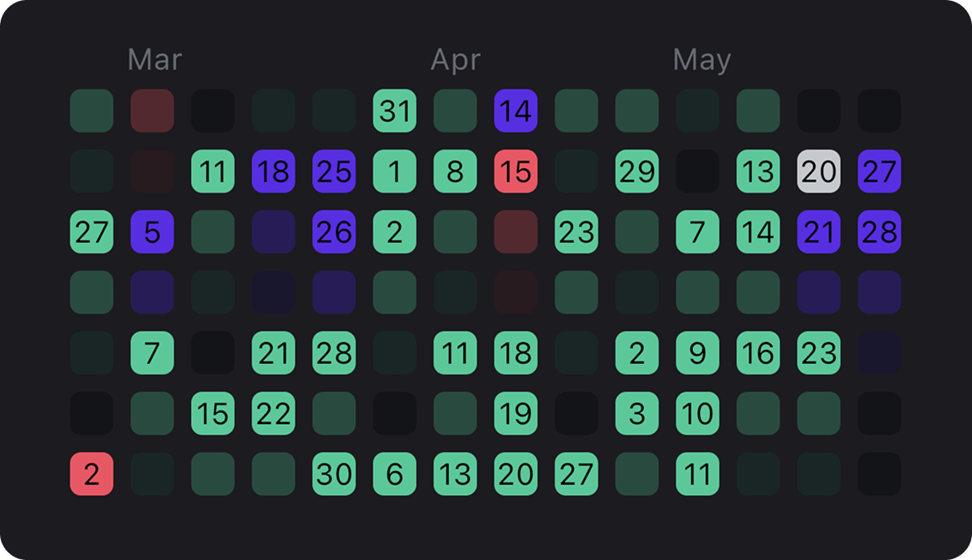Click the purple March 5 cell
This screenshot has width=972, height=560.
click(x=151, y=232)
